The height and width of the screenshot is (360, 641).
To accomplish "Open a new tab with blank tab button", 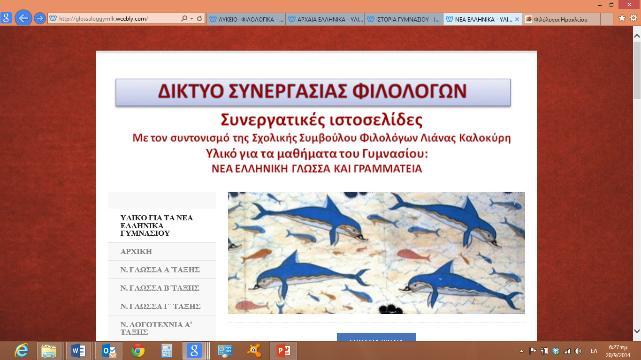I will [607, 19].
